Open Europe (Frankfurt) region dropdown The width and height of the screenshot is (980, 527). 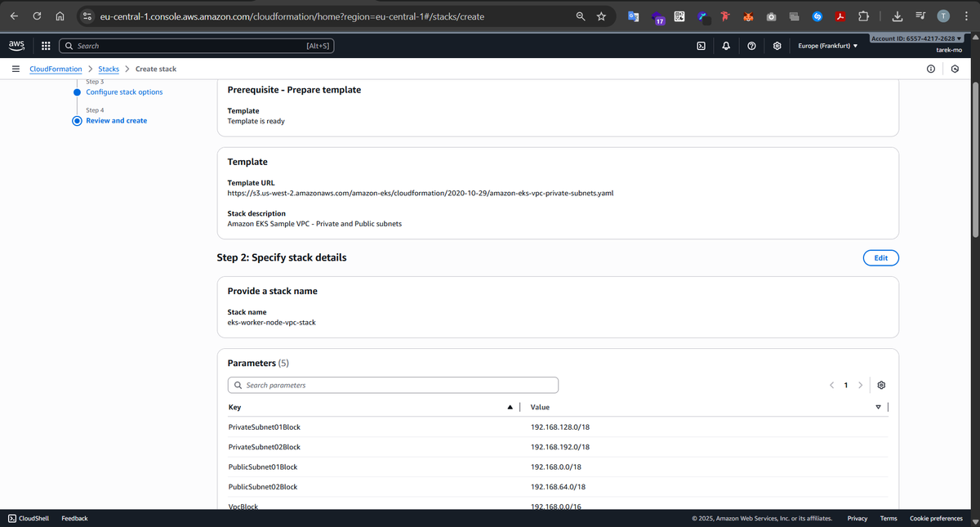coord(827,46)
